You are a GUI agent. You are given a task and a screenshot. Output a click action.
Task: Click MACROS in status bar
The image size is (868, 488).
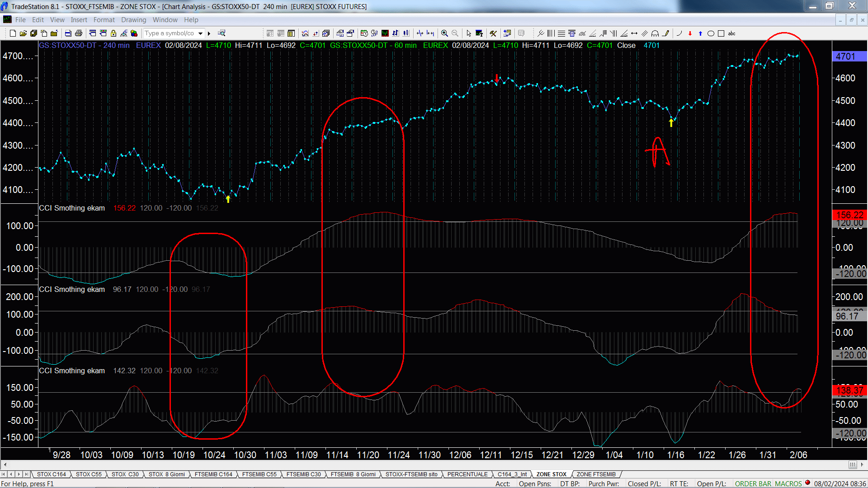pos(788,483)
